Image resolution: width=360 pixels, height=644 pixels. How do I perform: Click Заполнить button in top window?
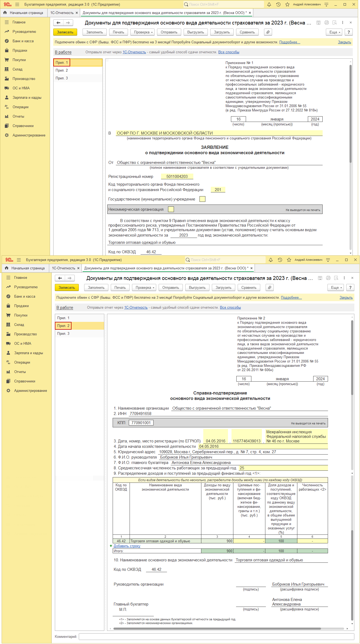coord(95,32)
